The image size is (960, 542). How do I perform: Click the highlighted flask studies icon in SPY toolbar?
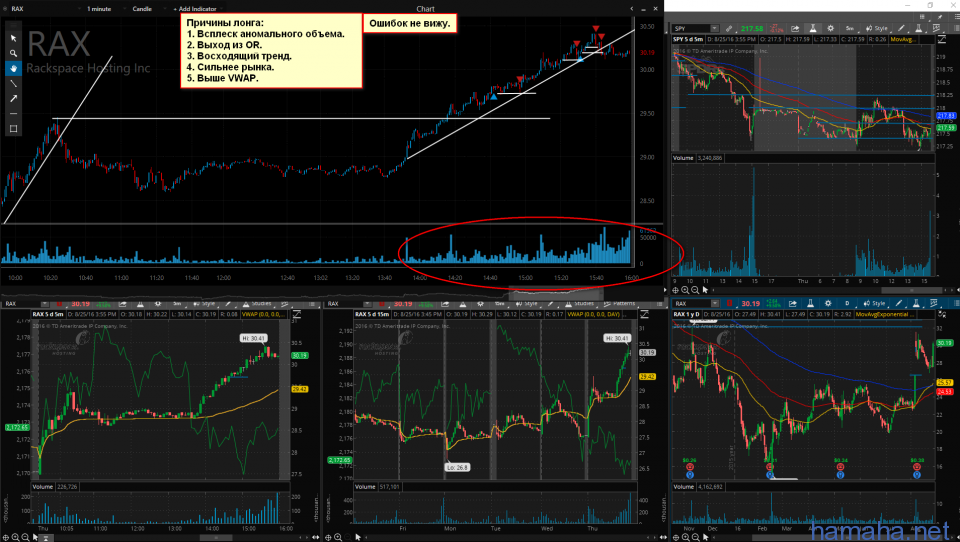[x=812, y=29]
